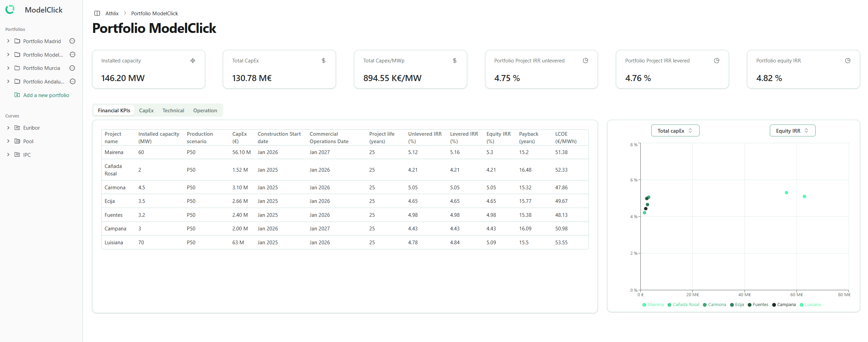Click the Portfolio equity IRR chart icon

848,61
